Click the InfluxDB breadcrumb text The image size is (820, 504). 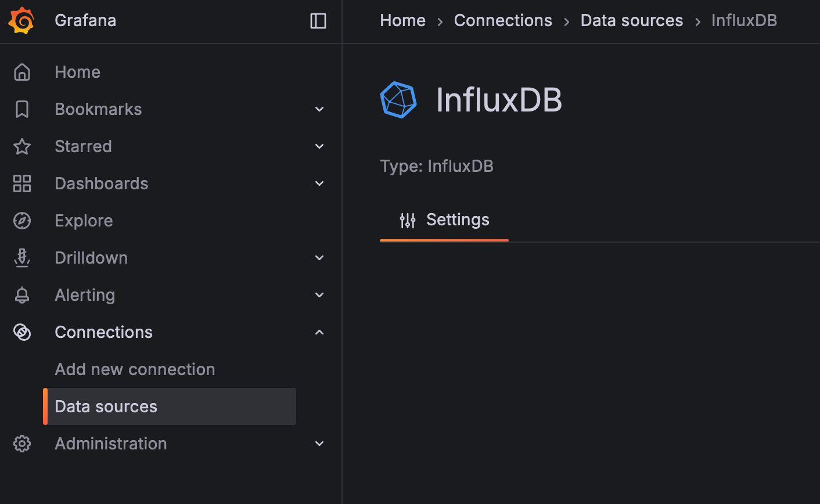[x=744, y=20]
